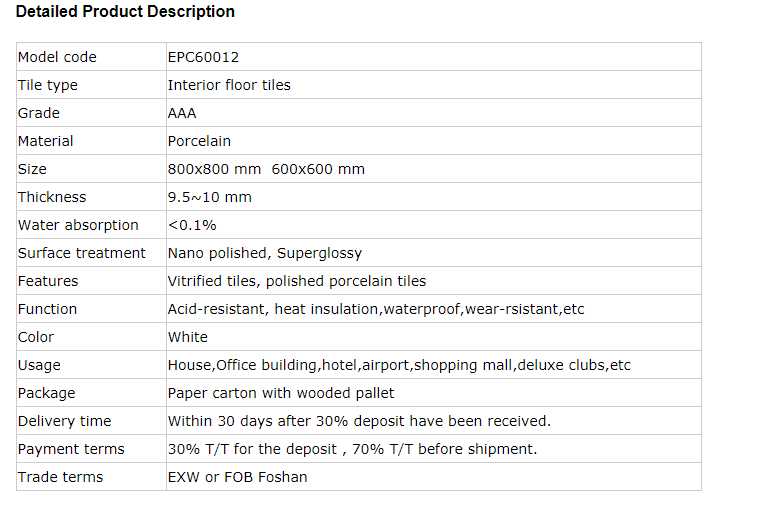This screenshot has height=525, width=760.
Task: Select the White color value
Action: (x=188, y=337)
